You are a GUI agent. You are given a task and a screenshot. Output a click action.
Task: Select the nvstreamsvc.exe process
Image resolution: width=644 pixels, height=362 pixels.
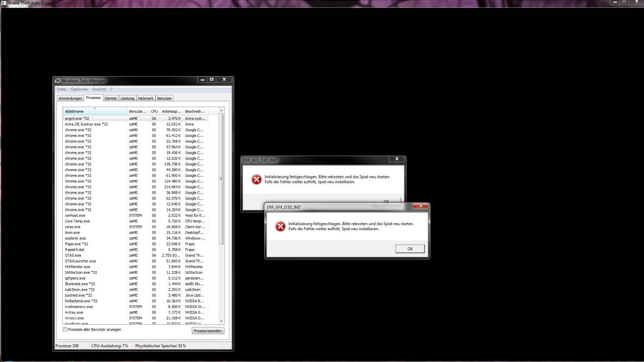(135, 307)
